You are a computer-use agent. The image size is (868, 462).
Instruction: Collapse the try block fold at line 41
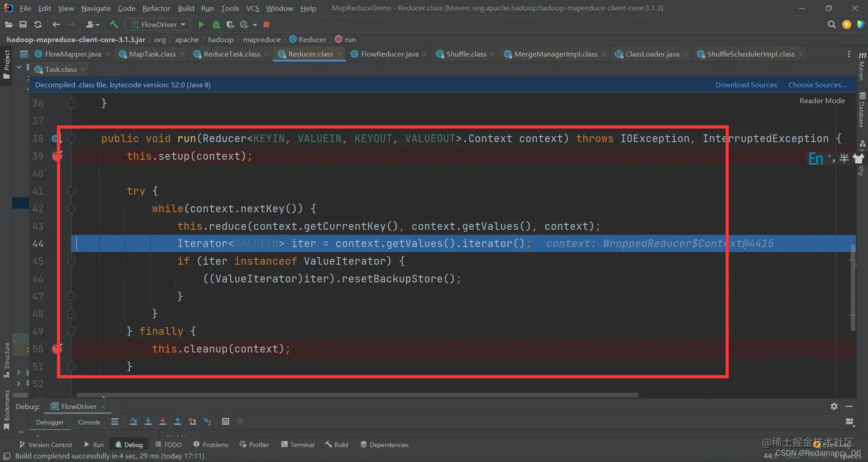pos(72,191)
